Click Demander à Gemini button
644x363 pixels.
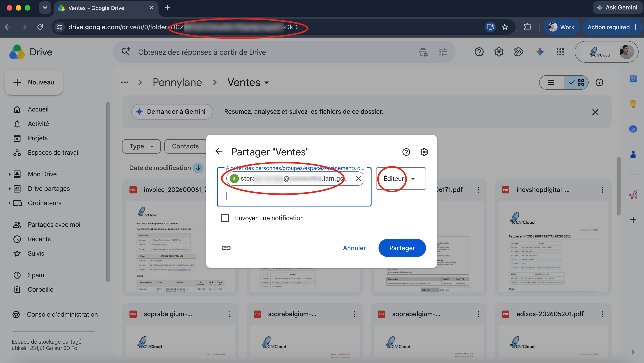click(172, 111)
